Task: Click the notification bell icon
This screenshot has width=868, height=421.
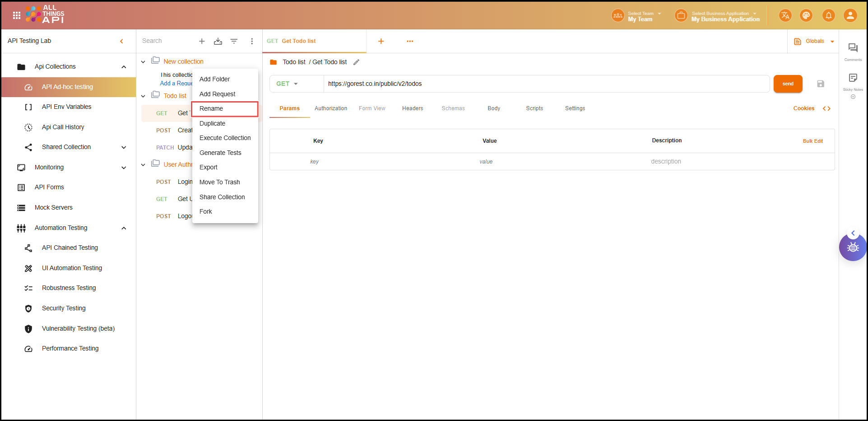Action: 828,16
